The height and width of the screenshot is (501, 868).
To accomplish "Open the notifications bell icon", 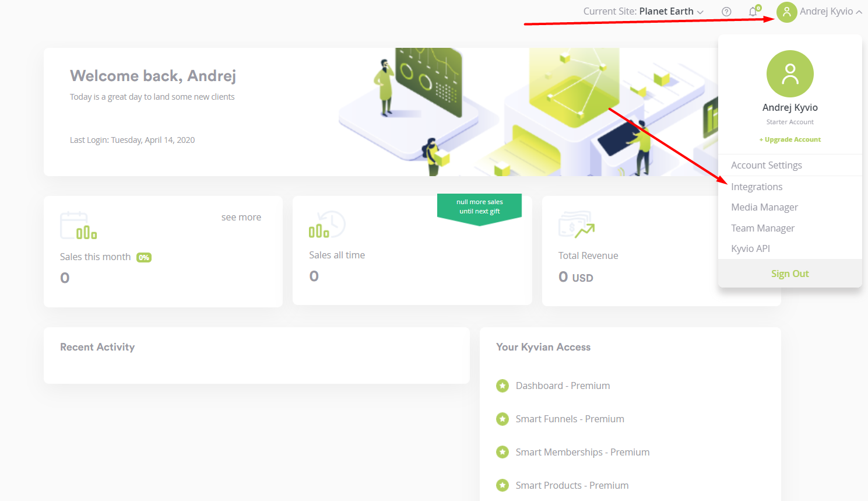I will [x=754, y=11].
